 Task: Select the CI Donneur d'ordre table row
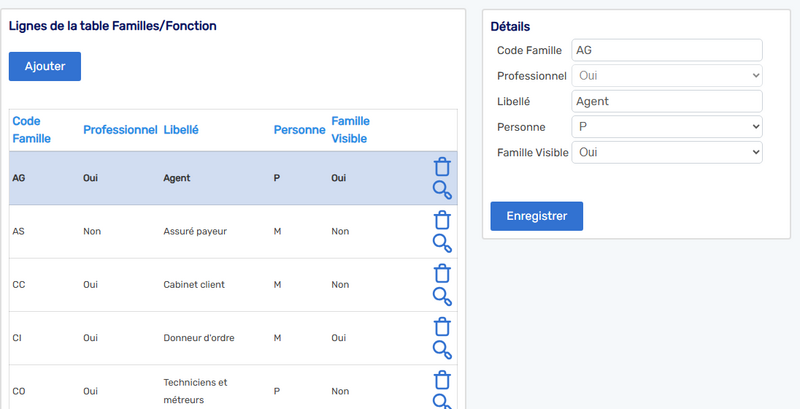(x=233, y=338)
